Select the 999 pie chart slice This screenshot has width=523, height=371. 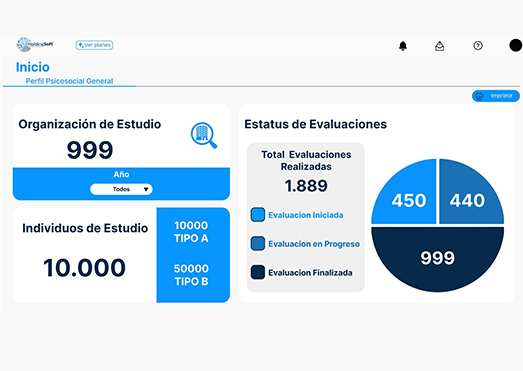[438, 259]
